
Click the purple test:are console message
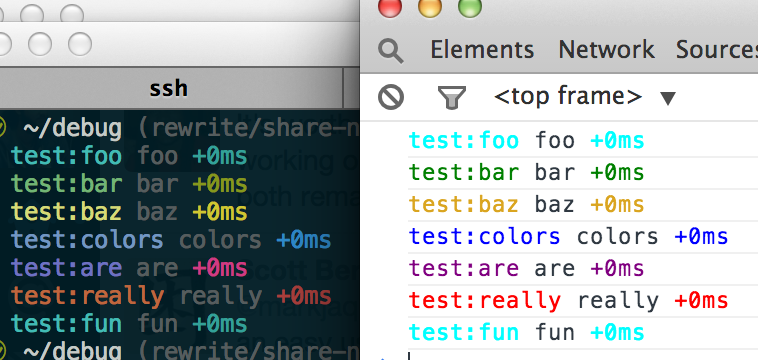[583, 269]
